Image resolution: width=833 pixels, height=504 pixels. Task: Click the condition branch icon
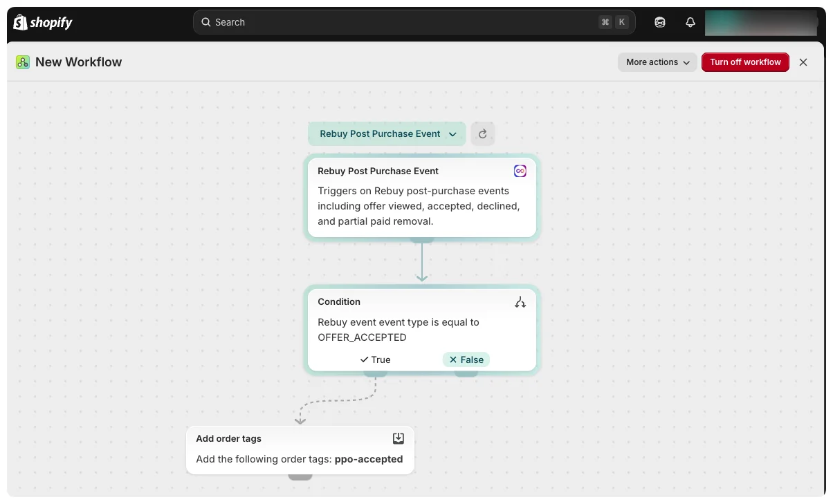click(520, 302)
